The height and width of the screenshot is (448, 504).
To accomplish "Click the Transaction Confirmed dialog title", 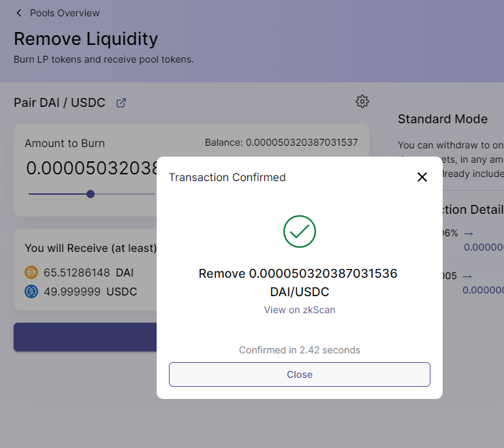I will pos(227,178).
